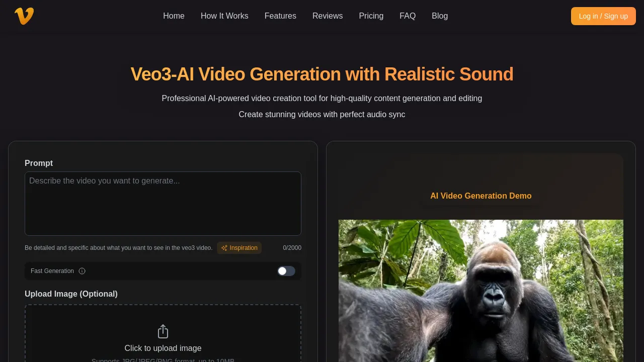Screen dimensions: 644x362
Task: Click the 'Veo3-AI Video Generation' main heading
Action: [322, 74]
